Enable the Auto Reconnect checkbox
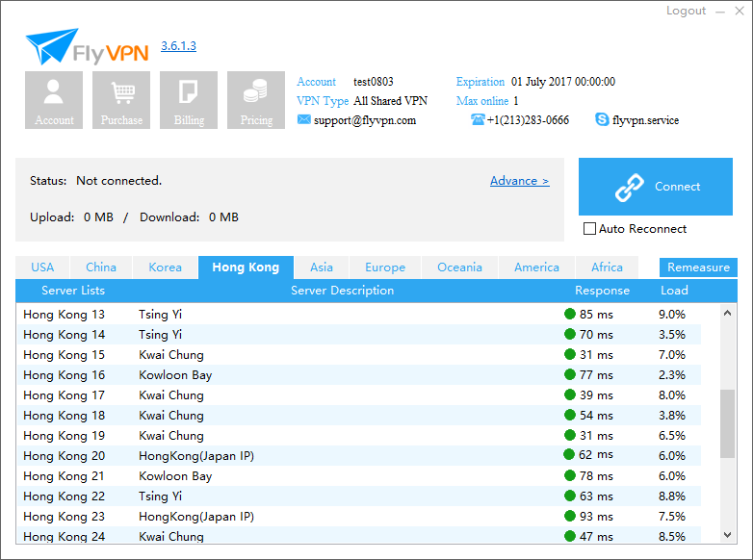This screenshot has width=753, height=560. (589, 228)
